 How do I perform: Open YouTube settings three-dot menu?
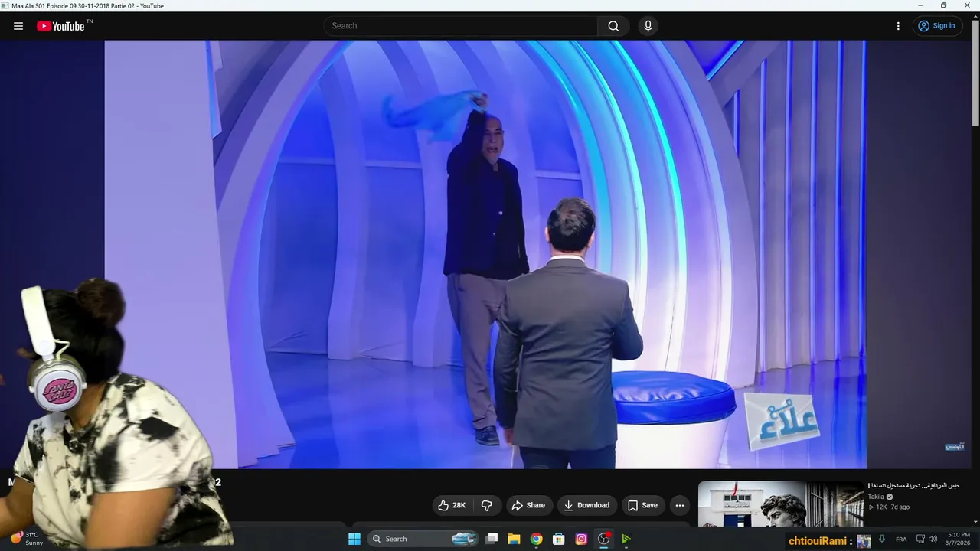pos(898,26)
